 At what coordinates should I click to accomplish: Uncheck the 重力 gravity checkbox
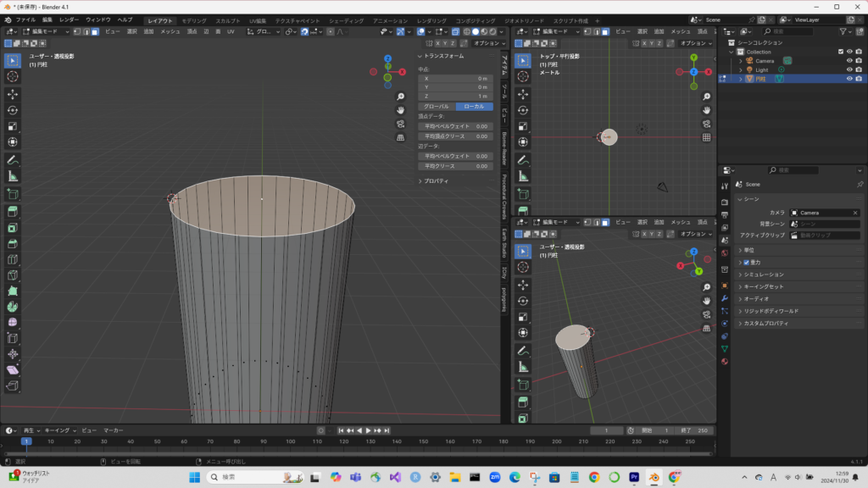click(746, 263)
